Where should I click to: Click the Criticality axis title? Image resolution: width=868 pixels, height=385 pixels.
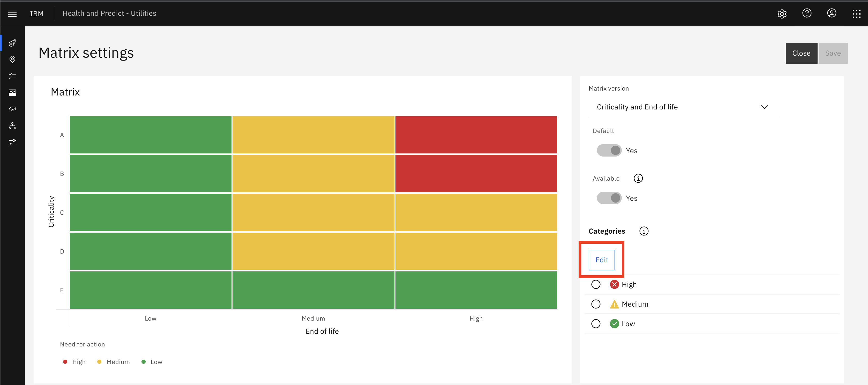(51, 212)
